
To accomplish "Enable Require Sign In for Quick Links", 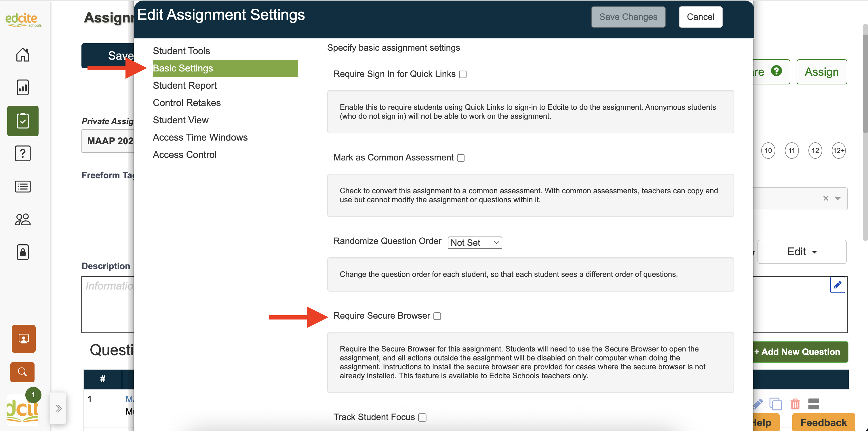I will click(x=463, y=75).
